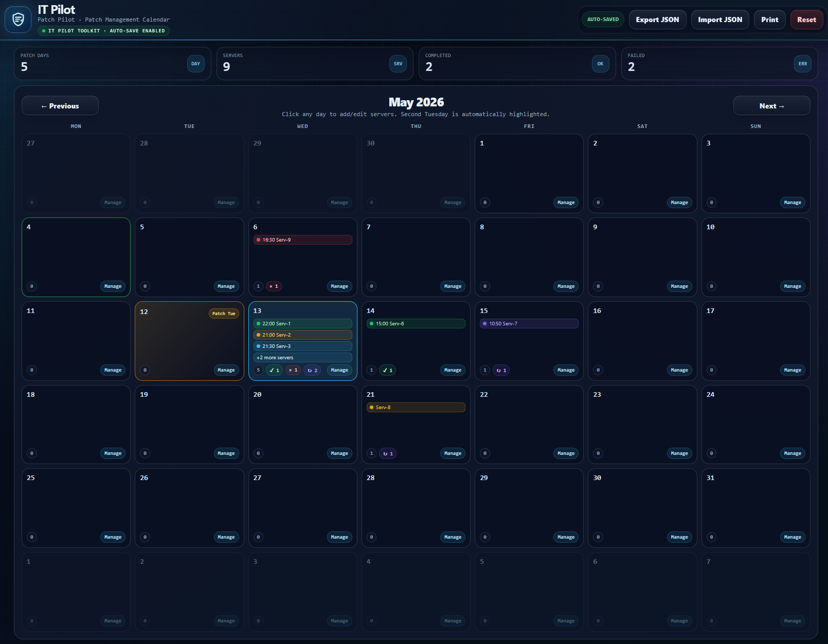Open Manage for May 13

tap(339, 370)
